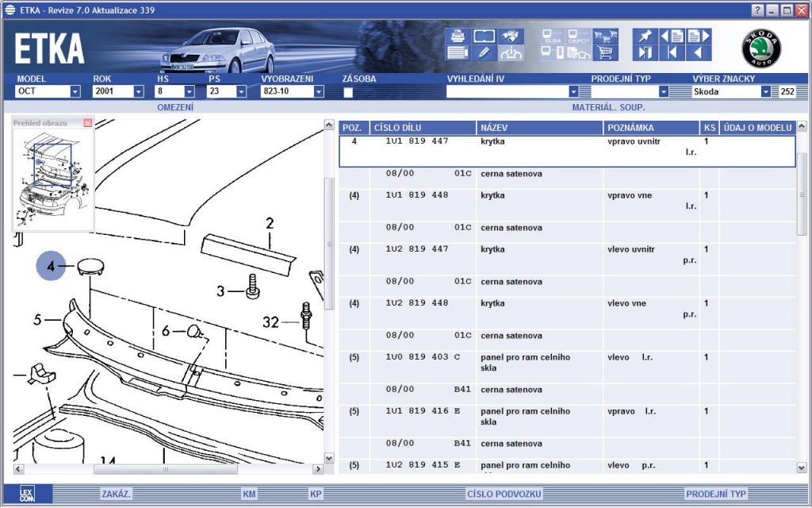The height and width of the screenshot is (508, 812).
Task: Click the multiple shopping carts icon
Action: [605, 37]
